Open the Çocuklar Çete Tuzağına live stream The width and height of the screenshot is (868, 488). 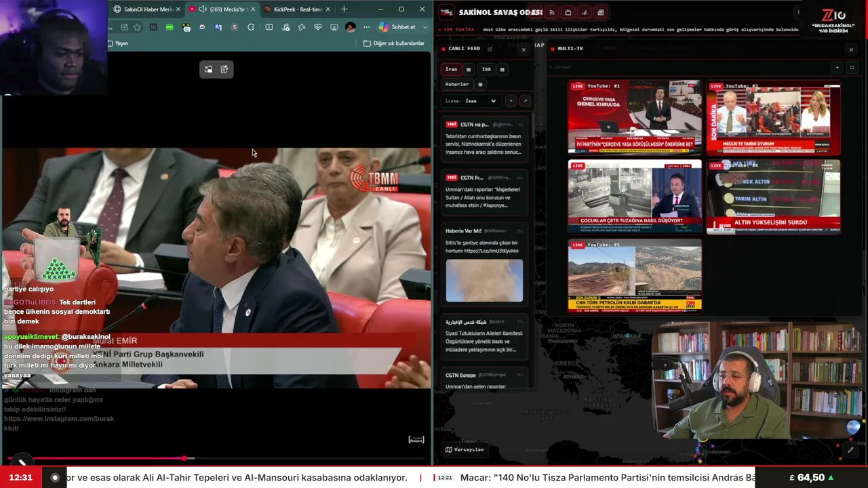pos(635,196)
